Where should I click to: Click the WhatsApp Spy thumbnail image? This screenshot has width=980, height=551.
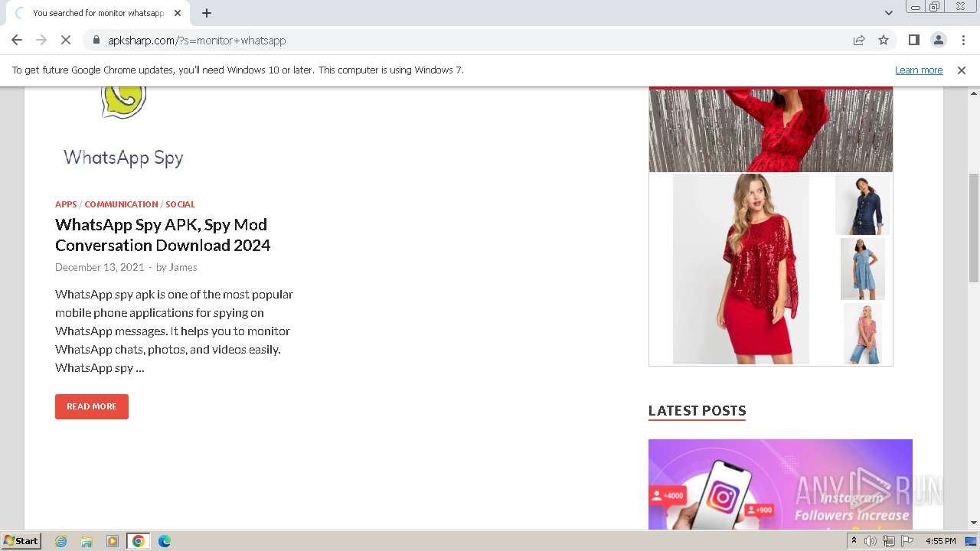pos(123,129)
